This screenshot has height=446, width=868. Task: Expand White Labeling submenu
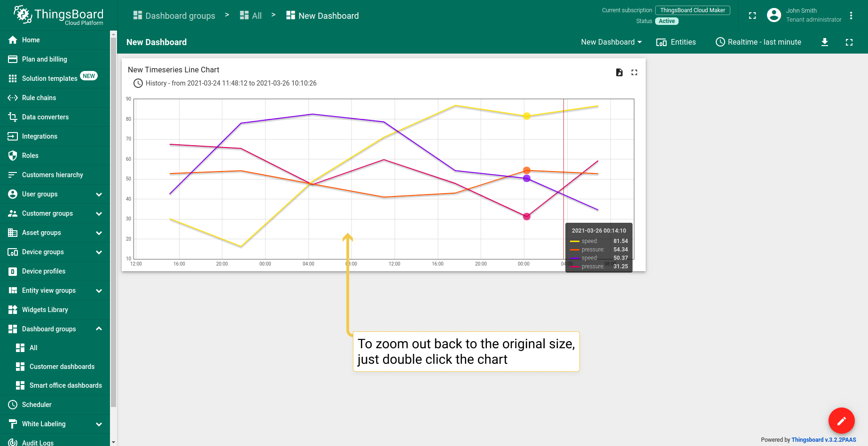99,424
